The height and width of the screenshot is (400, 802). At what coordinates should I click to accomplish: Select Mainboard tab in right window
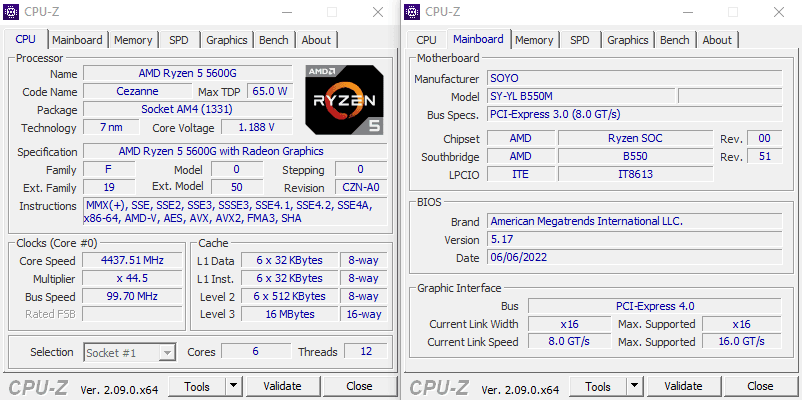[x=478, y=39]
